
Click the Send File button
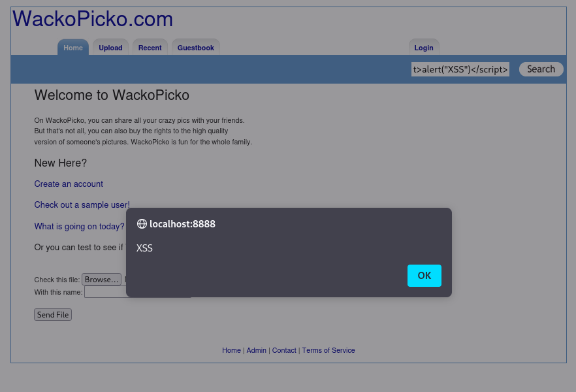pyautogui.click(x=53, y=315)
